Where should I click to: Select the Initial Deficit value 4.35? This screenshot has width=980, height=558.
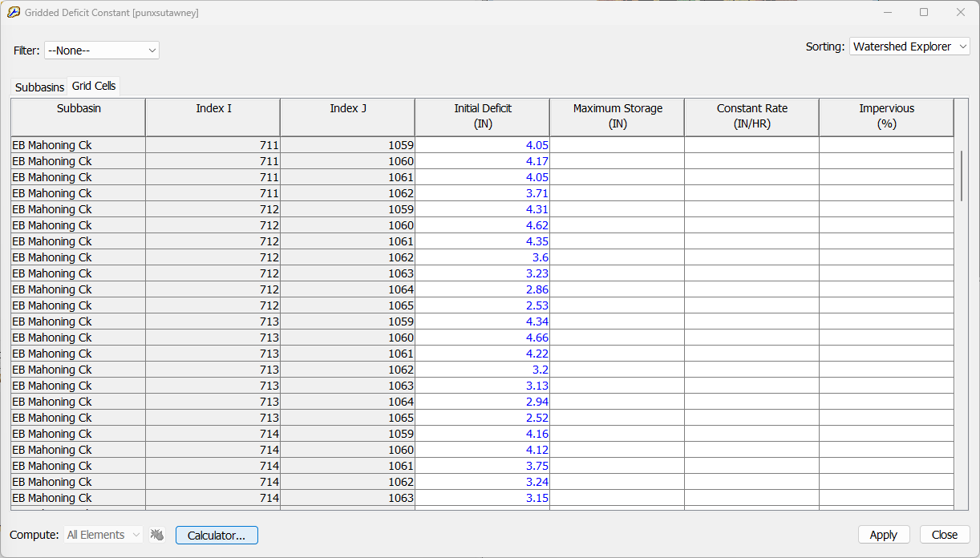click(x=483, y=241)
